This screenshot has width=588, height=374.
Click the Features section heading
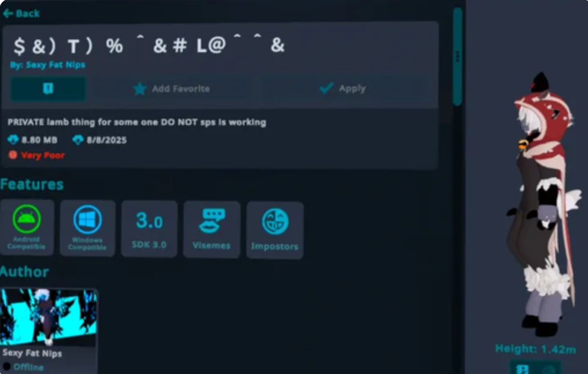32,185
